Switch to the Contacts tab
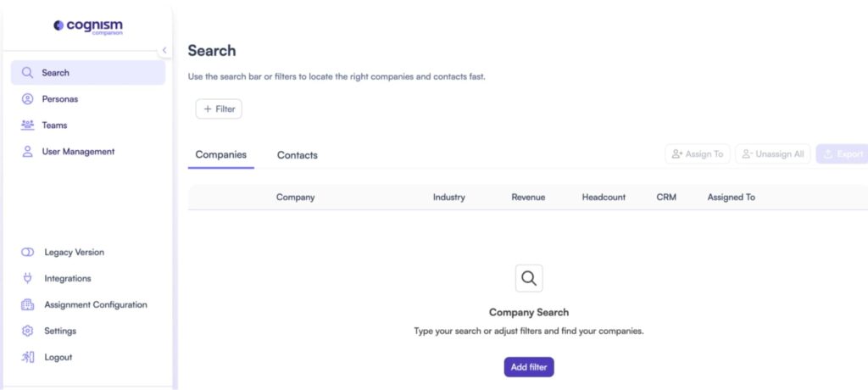Viewport: 868px width, 390px height. pos(298,155)
